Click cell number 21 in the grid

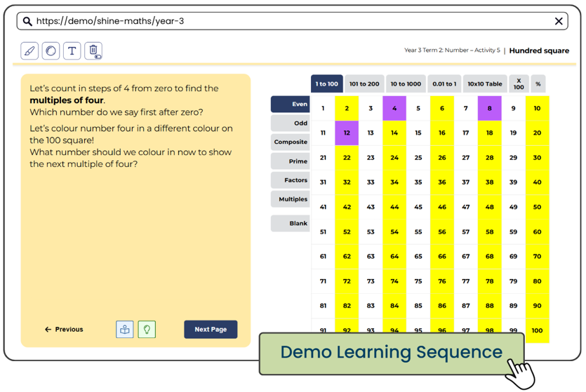pyautogui.click(x=323, y=158)
